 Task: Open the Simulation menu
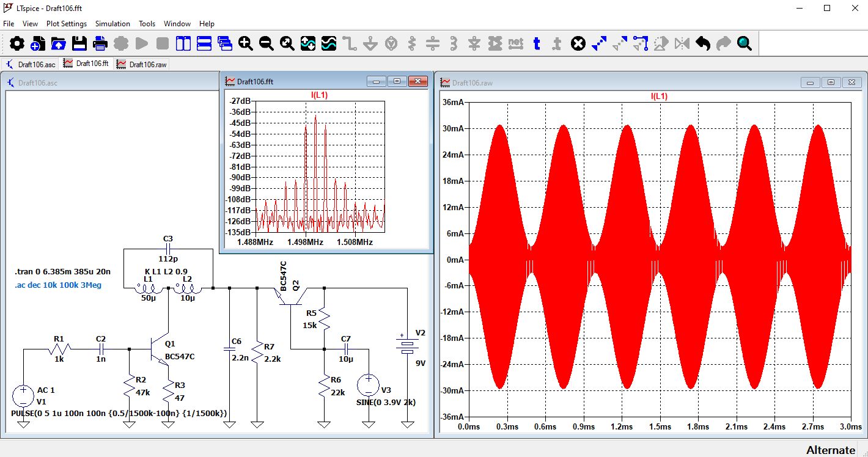(x=112, y=24)
